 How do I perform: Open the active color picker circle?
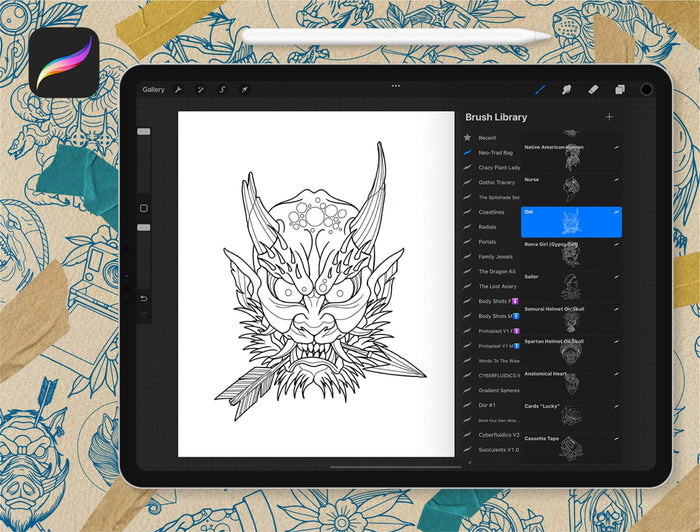click(x=647, y=89)
